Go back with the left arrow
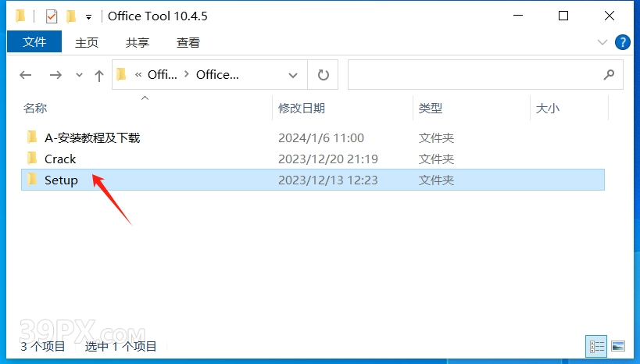This screenshot has width=640, height=364. [x=26, y=75]
